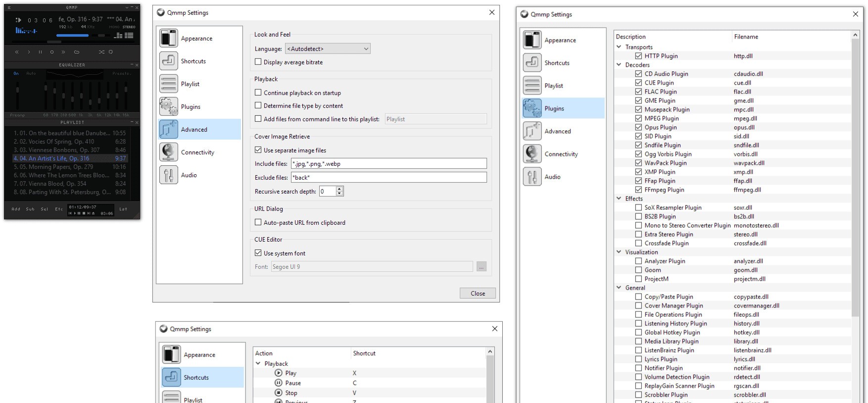Click the Connectivity globe icon in Plugins settings window

point(532,154)
